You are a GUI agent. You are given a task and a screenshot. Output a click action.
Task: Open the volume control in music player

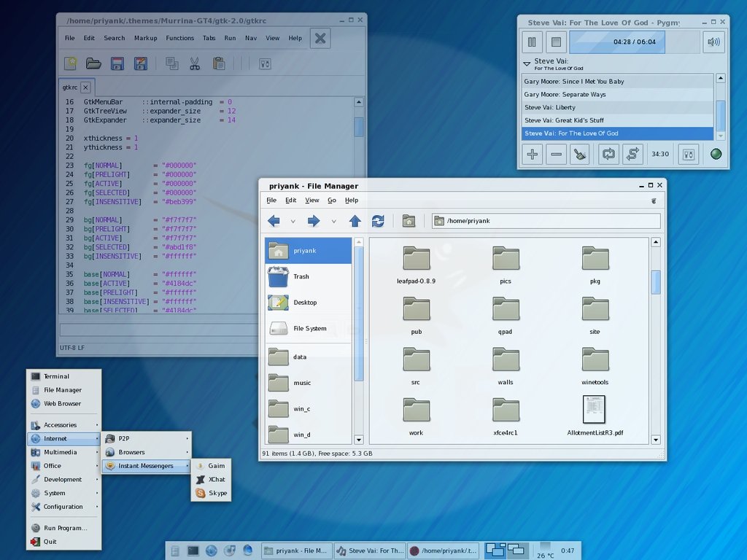pyautogui.click(x=713, y=42)
